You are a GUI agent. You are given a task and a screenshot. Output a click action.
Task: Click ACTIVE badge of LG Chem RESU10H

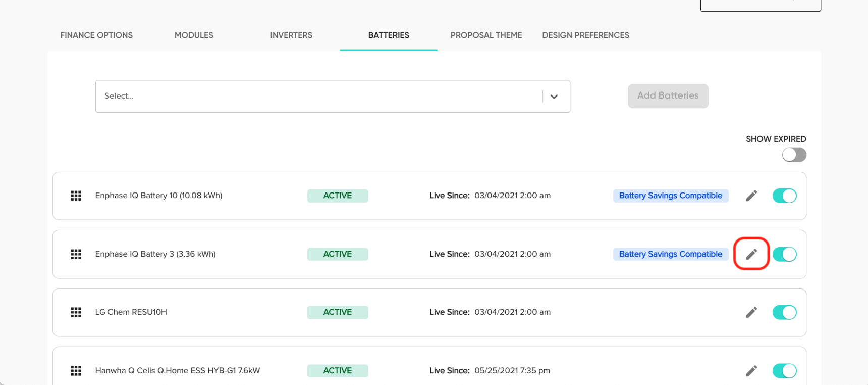[338, 312]
